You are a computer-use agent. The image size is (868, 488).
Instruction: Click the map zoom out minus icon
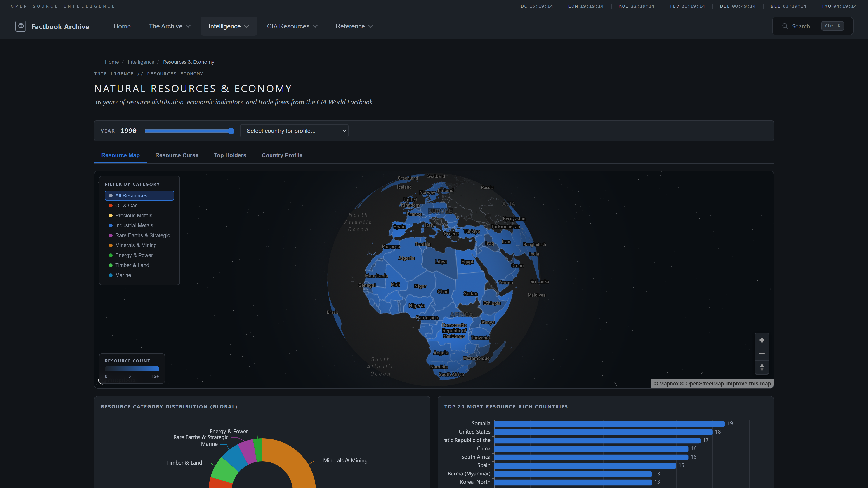tap(762, 354)
